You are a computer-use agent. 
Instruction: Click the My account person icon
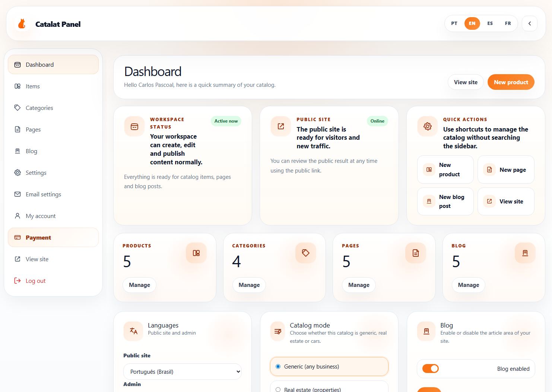(18, 216)
